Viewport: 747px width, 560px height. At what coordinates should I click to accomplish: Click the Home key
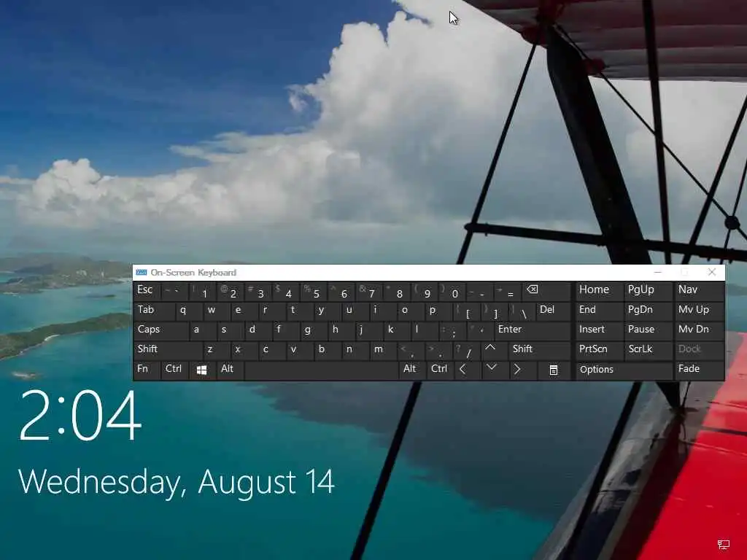[600, 291]
